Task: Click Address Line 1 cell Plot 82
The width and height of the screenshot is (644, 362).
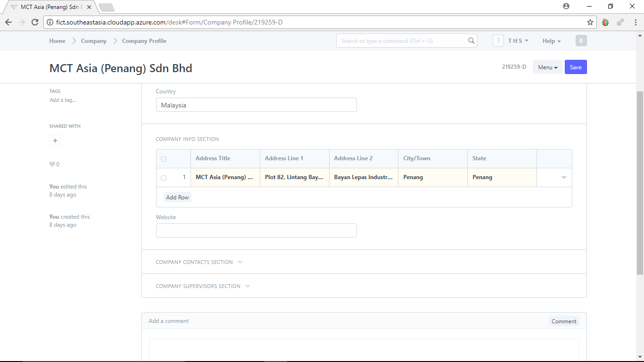Action: pyautogui.click(x=294, y=178)
